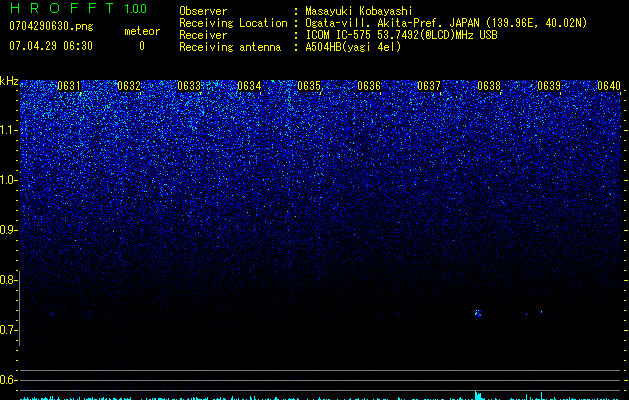
Task: Click the 0631 time marker
Action: 69,86
